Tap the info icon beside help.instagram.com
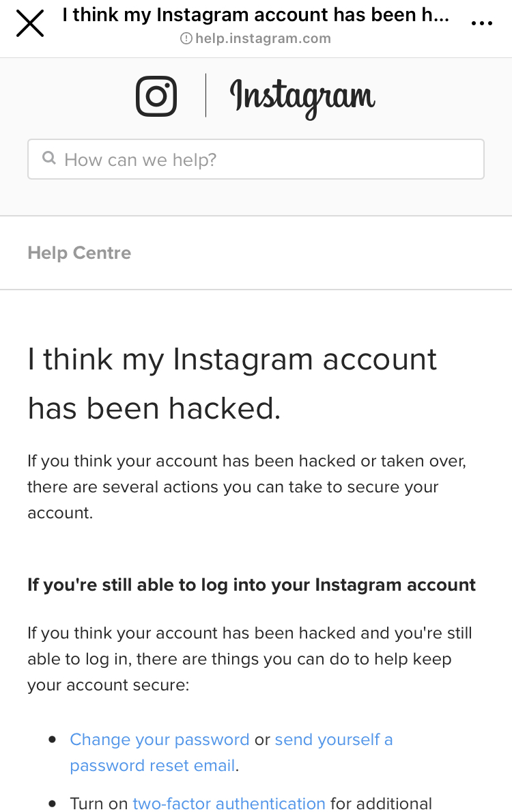 [186, 39]
